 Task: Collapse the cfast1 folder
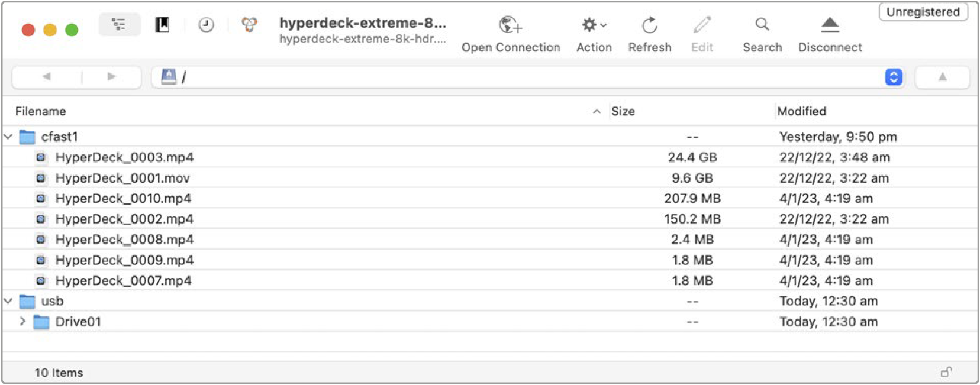click(8, 137)
